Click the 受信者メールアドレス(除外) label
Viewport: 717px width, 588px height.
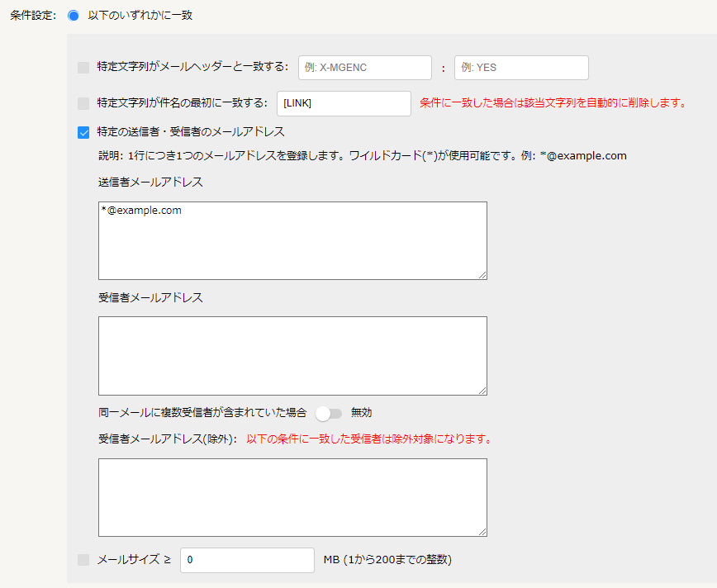point(168,439)
